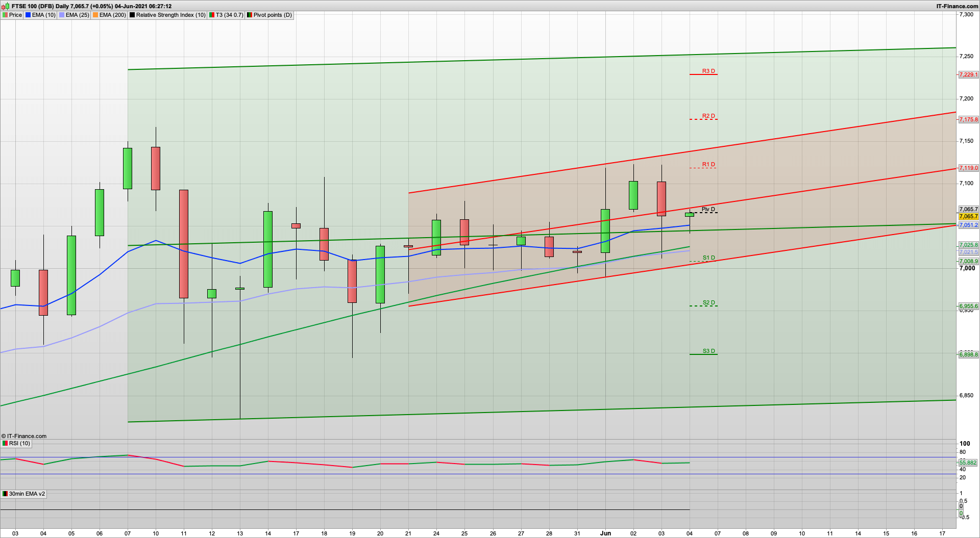Image resolution: width=980 pixels, height=538 pixels.
Task: Select the lavender EMA (25) indicator icon
Action: pos(62,15)
